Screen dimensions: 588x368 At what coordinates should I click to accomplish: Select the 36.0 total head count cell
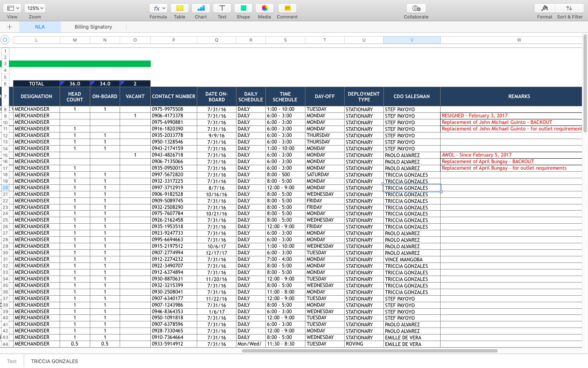(x=75, y=83)
